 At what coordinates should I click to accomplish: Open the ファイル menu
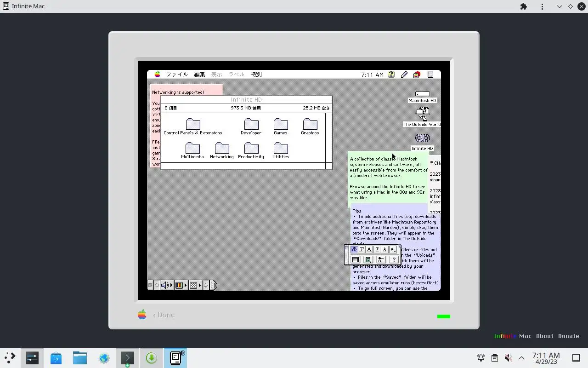coord(177,75)
